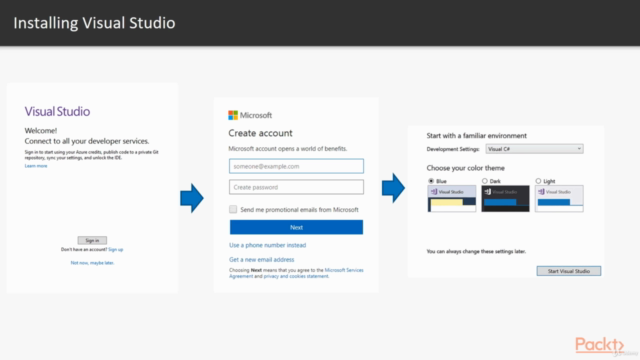640x360 pixels.
Task: Click the 'Create account' heading
Action: [260, 133]
